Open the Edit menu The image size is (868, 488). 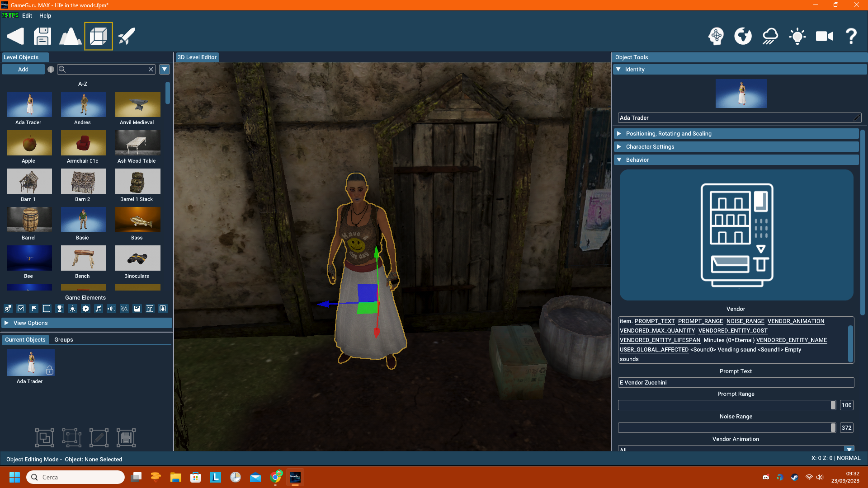[27, 15]
